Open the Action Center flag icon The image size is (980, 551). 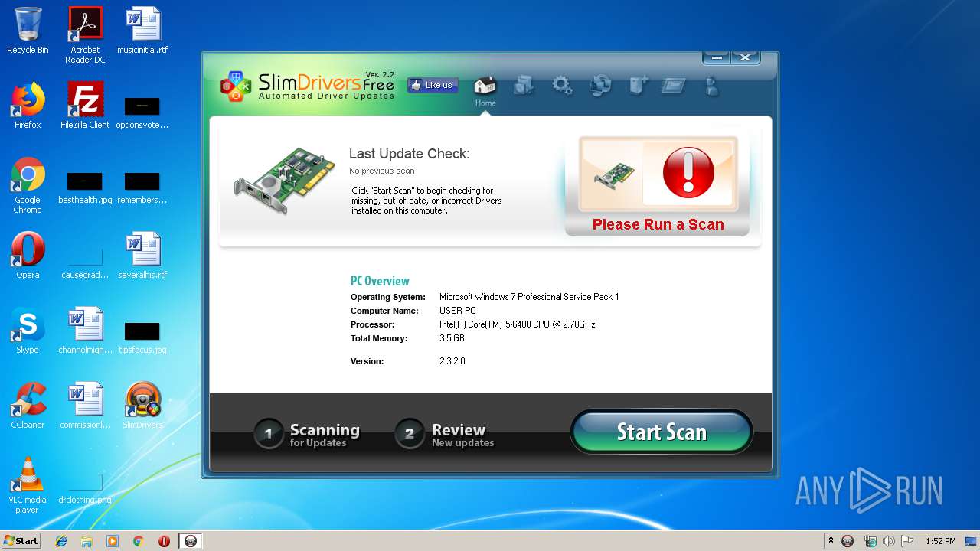(907, 541)
